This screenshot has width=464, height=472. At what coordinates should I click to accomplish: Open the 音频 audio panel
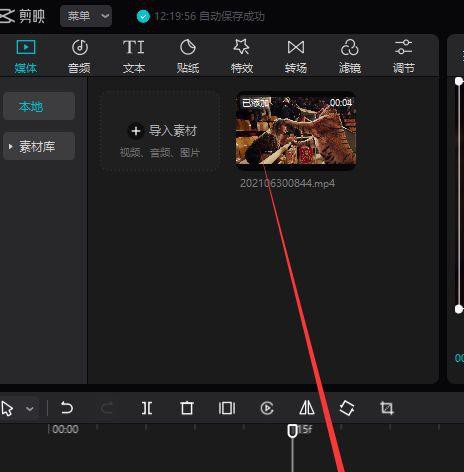(80, 56)
